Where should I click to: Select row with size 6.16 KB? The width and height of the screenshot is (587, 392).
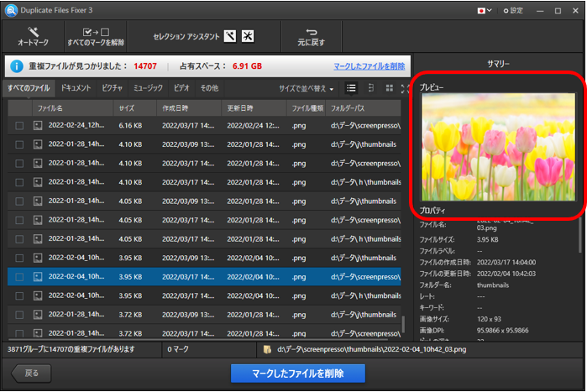(204, 126)
